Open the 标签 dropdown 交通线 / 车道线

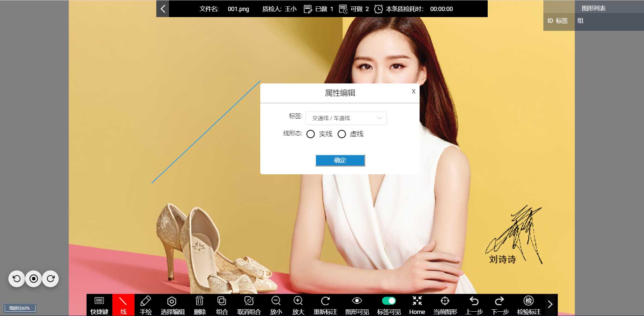click(x=346, y=118)
